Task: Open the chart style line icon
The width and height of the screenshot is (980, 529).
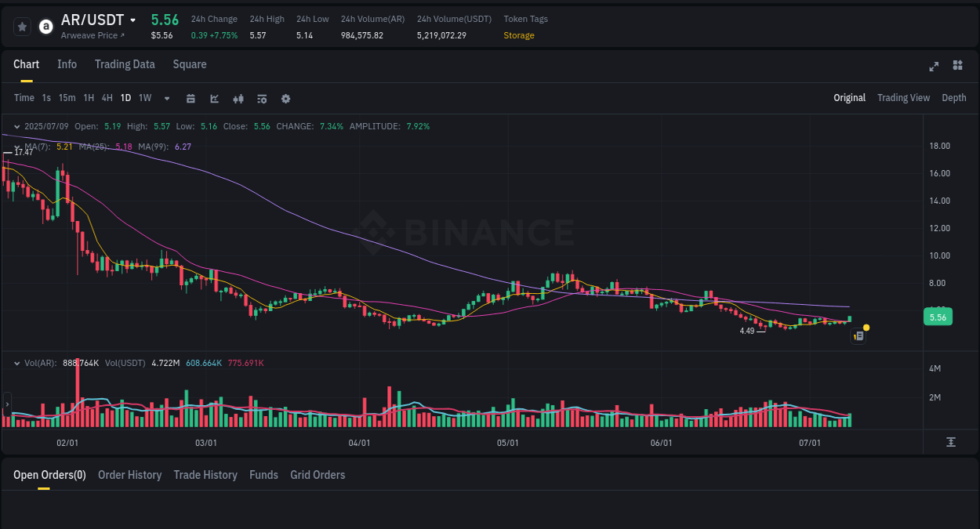Action: tap(214, 99)
